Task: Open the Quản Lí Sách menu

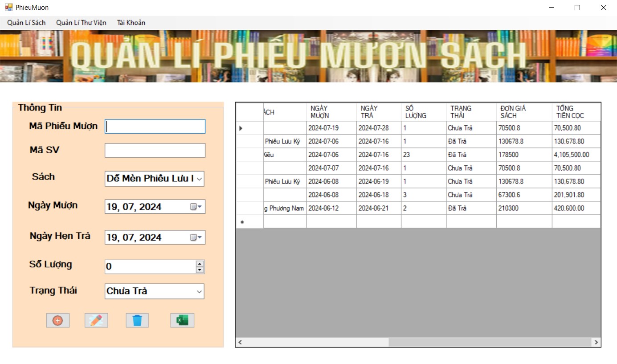Action: 26,23
